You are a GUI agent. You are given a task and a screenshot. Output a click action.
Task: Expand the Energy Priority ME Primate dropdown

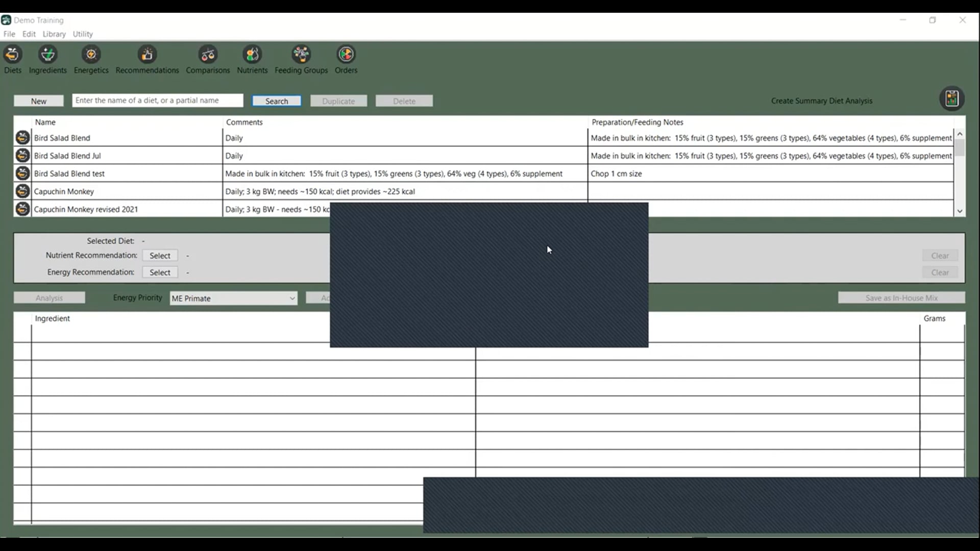[x=292, y=298]
